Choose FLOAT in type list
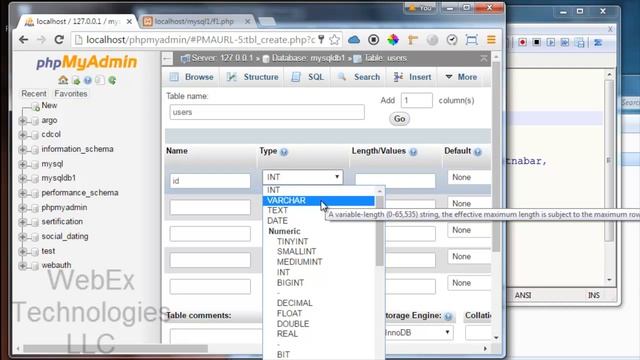Viewport: 640px width, 360px height. coord(289,313)
